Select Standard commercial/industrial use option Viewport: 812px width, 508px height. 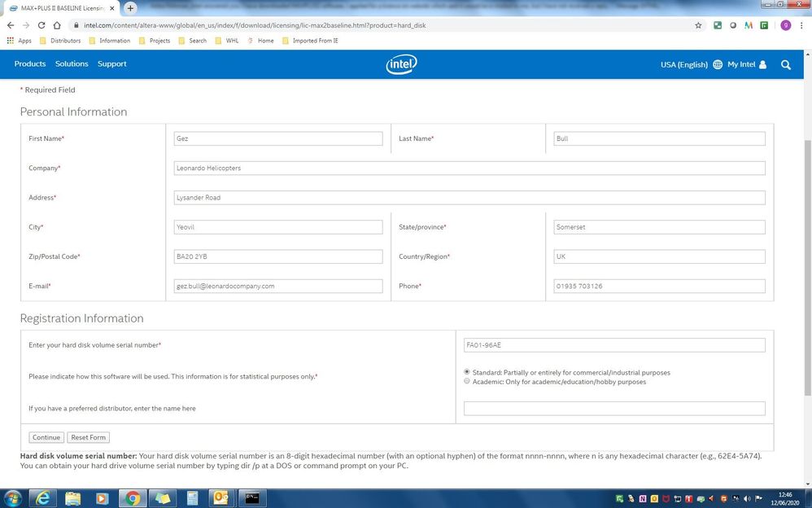click(466, 372)
